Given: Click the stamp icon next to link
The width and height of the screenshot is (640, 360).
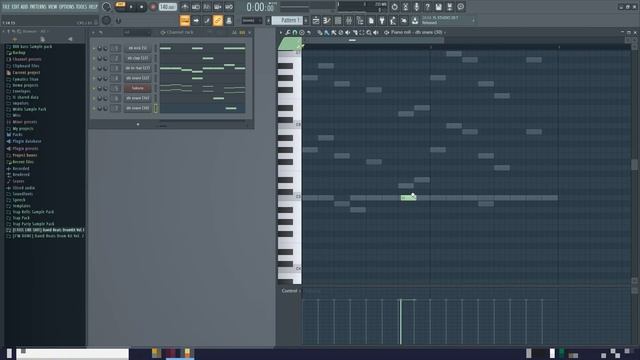Looking at the screenshot, I should tap(229, 20).
